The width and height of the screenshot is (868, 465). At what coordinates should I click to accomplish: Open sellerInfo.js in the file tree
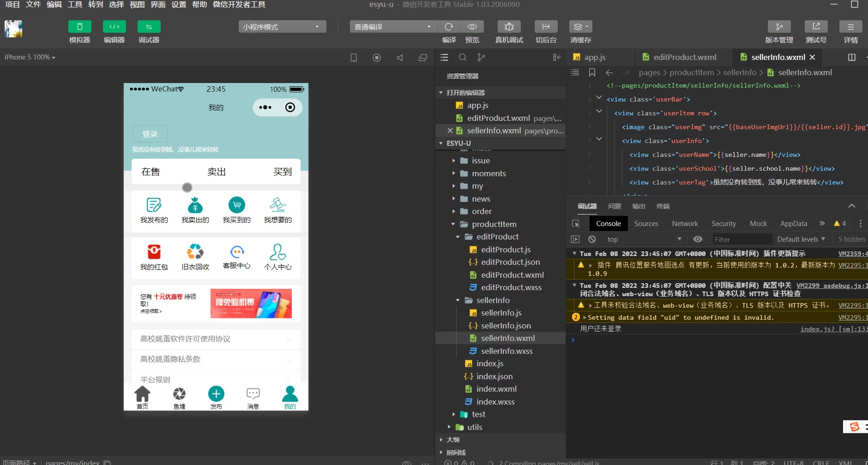click(x=500, y=313)
